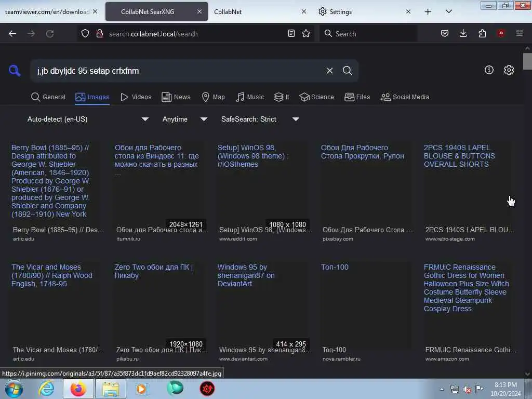Select the Files search category

357,97
